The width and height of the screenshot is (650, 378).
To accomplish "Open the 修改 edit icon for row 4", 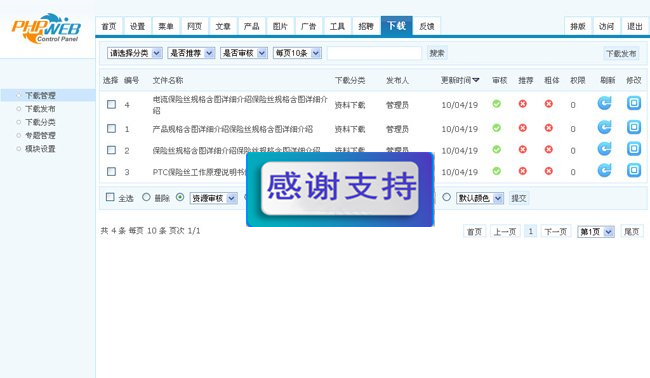I will pos(634,103).
